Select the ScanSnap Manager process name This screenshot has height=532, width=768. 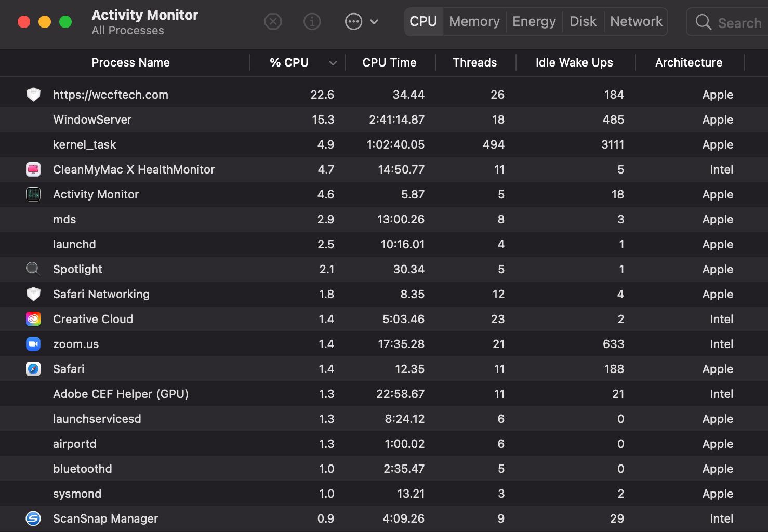pos(105,518)
